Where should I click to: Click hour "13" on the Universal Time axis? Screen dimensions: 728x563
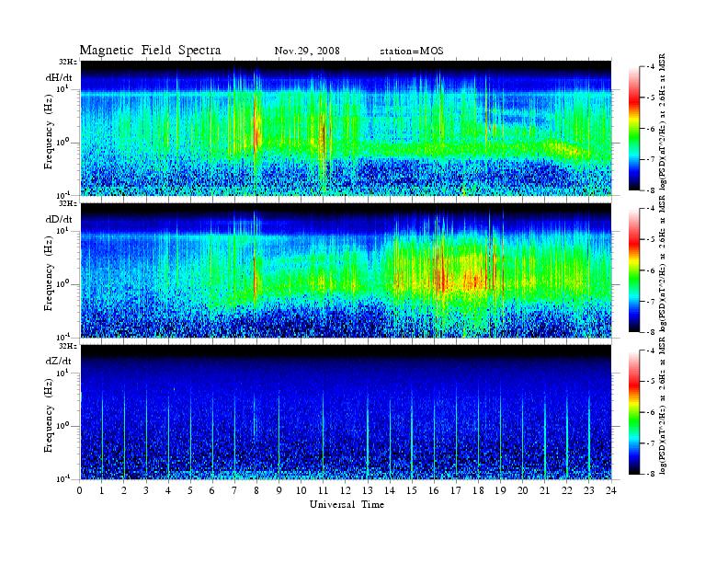pyautogui.click(x=368, y=490)
